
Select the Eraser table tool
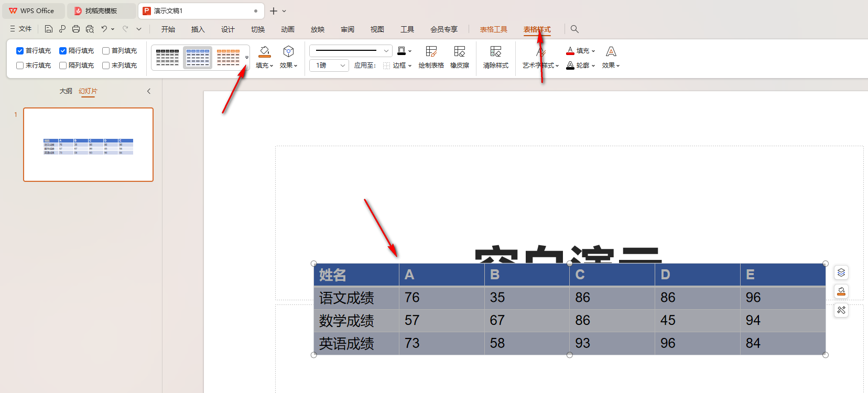(460, 51)
